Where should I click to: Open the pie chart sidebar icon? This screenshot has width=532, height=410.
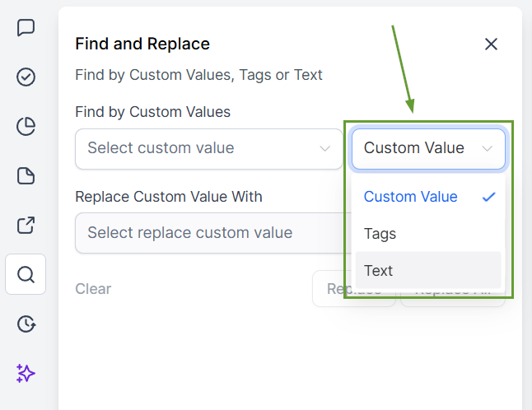pyautogui.click(x=26, y=126)
